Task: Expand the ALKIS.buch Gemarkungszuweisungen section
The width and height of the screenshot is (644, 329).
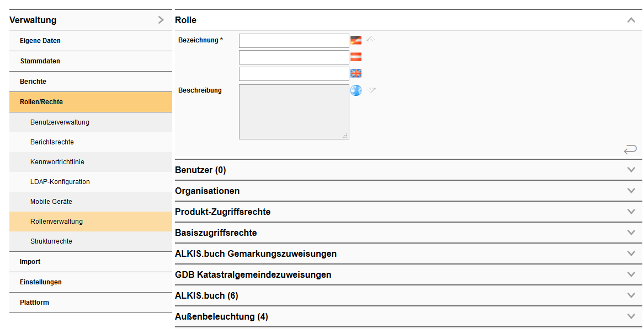Action: point(631,254)
